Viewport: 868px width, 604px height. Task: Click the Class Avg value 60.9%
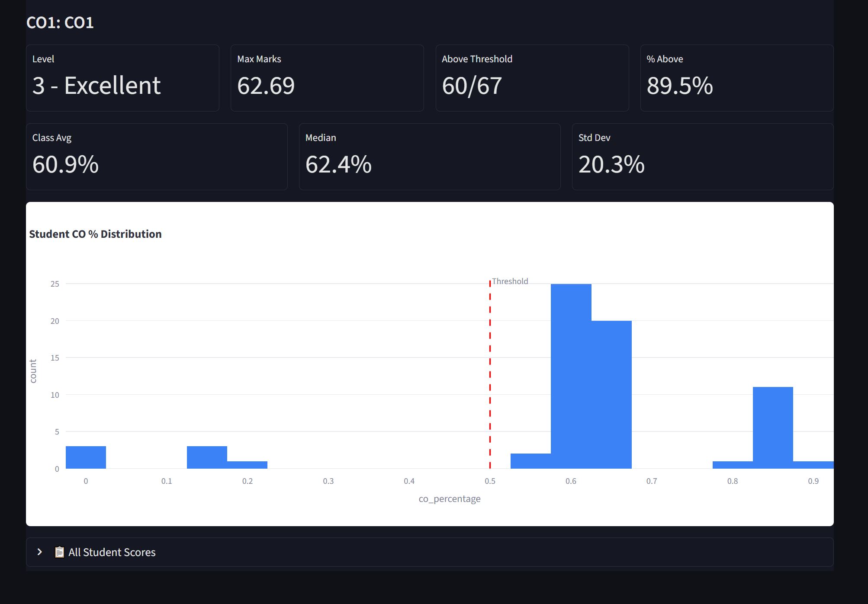[x=65, y=164]
